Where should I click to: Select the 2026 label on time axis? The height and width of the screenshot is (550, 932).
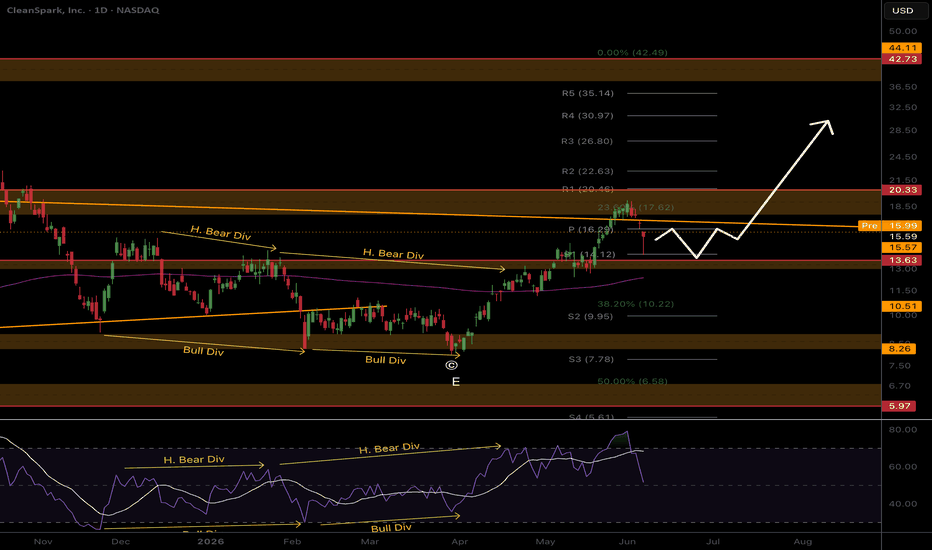click(210, 542)
